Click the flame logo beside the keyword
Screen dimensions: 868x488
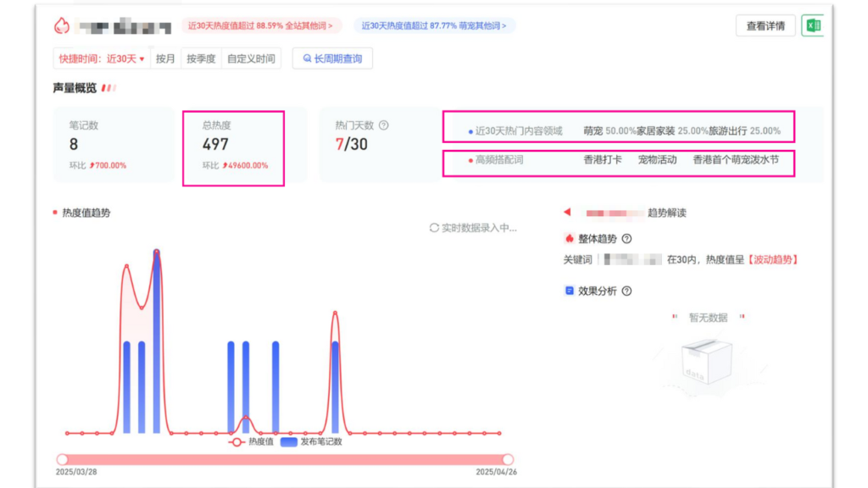(x=62, y=25)
